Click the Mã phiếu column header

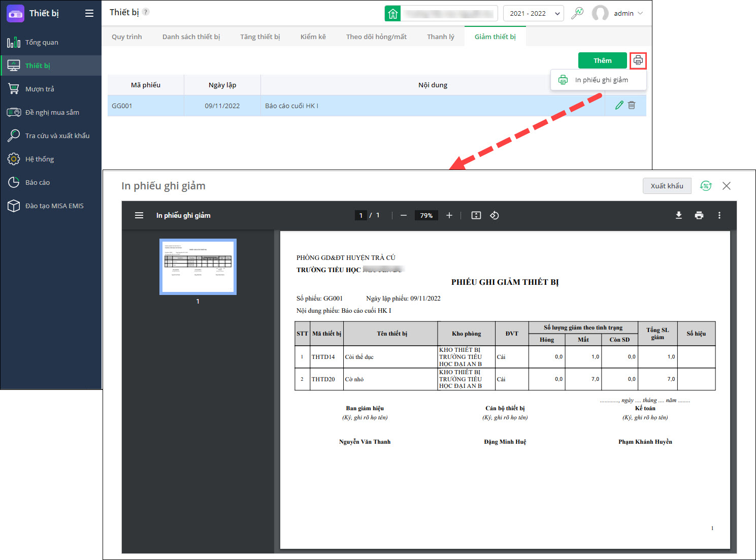(x=146, y=85)
